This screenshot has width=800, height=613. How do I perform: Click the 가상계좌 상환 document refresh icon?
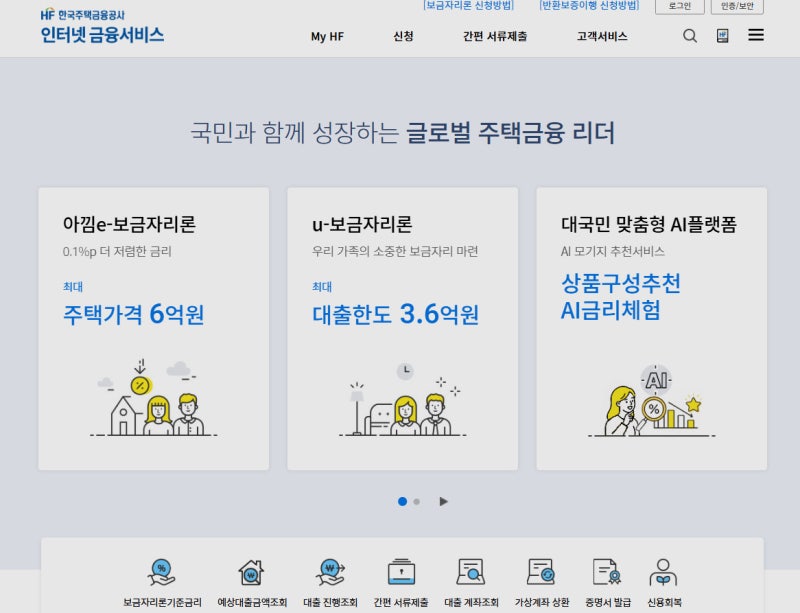(541, 572)
